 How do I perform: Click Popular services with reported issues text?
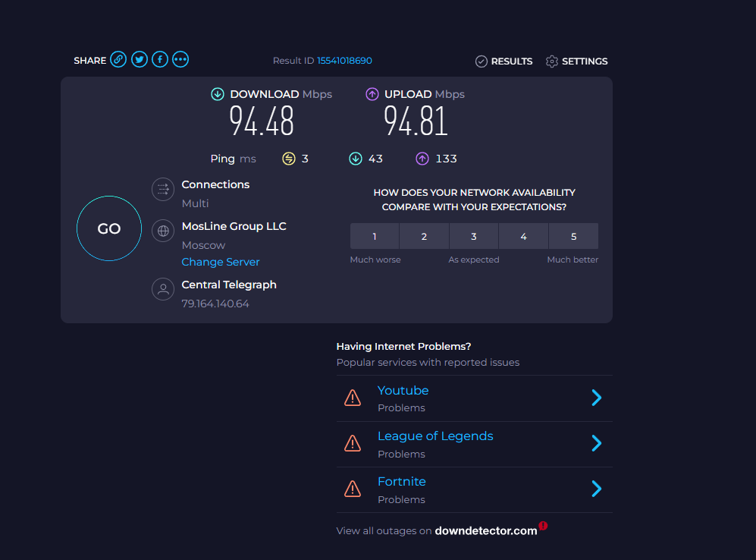tap(428, 362)
